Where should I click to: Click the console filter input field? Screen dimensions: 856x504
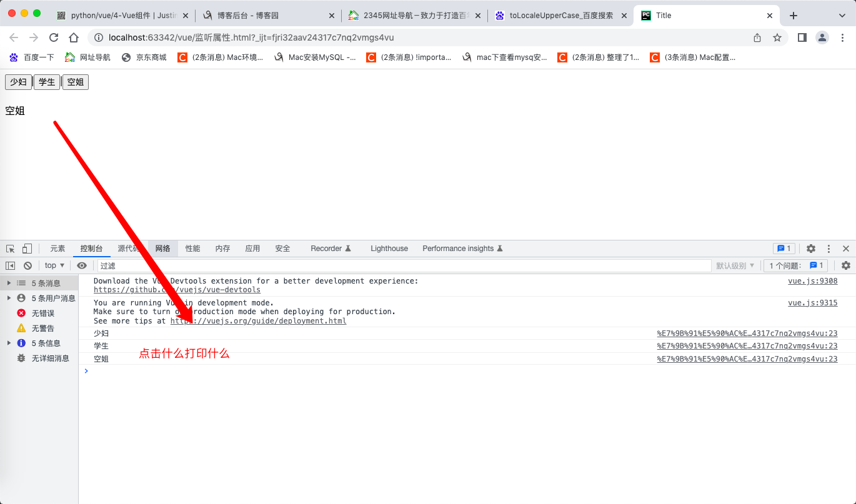[x=404, y=265]
